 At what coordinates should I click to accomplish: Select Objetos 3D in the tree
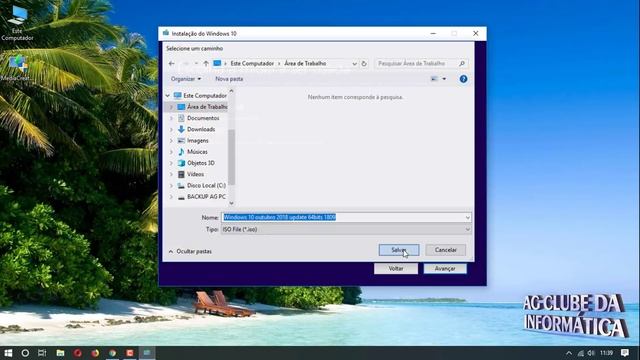201,163
